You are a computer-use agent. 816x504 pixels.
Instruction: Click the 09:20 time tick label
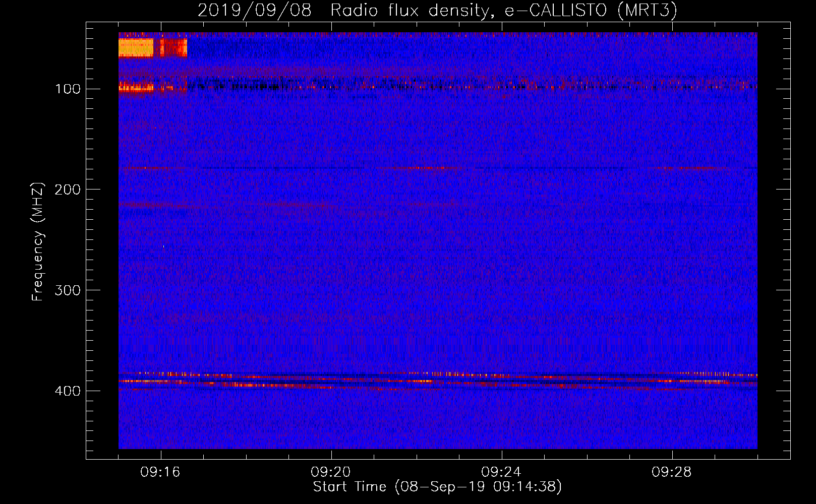point(331,472)
